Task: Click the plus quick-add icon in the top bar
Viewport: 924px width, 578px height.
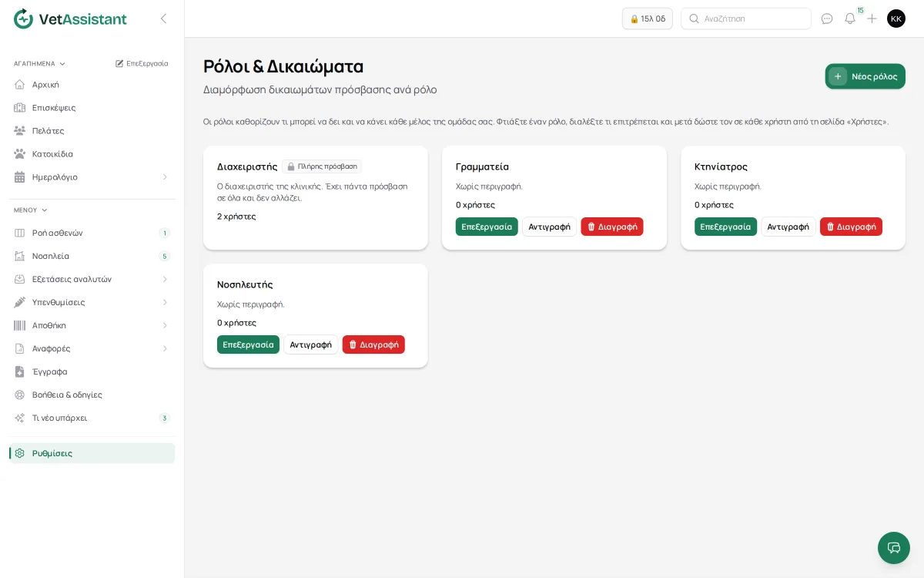Action: [872, 18]
